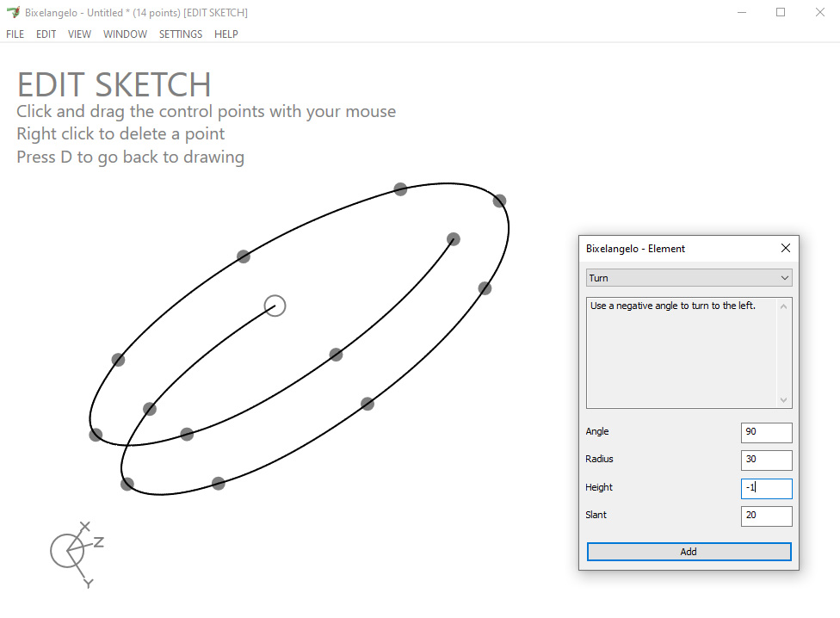The height and width of the screenshot is (618, 840).
Task: Click the Height input field
Action: pos(766,488)
